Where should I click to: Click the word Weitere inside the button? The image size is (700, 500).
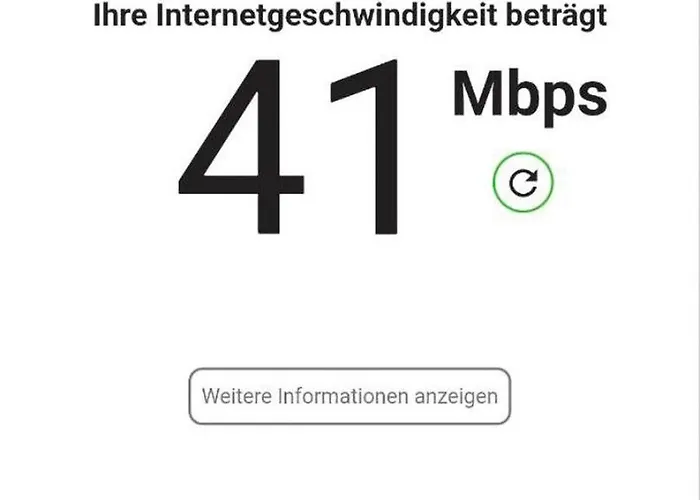pyautogui.click(x=237, y=396)
